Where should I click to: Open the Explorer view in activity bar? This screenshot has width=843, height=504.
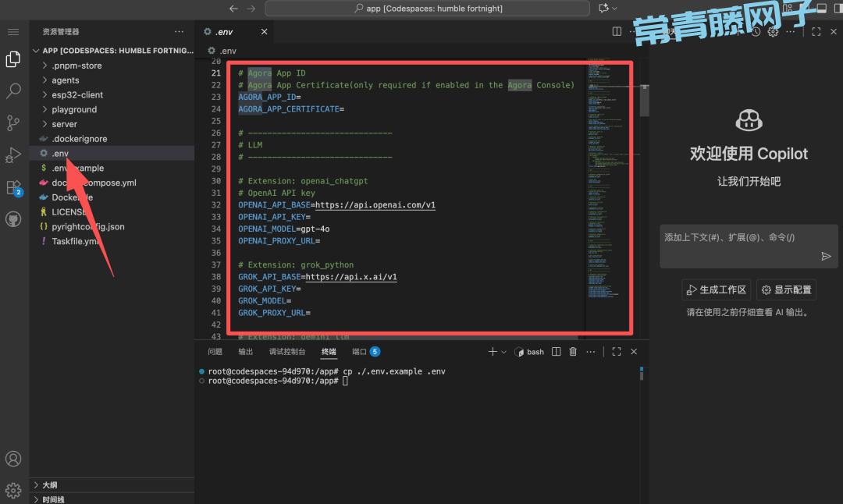point(13,59)
